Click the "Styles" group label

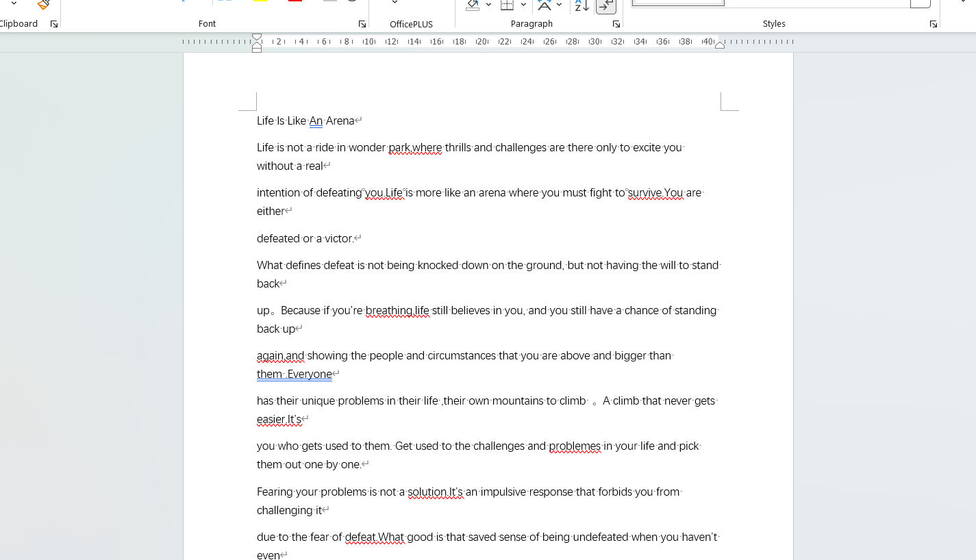pyautogui.click(x=774, y=24)
